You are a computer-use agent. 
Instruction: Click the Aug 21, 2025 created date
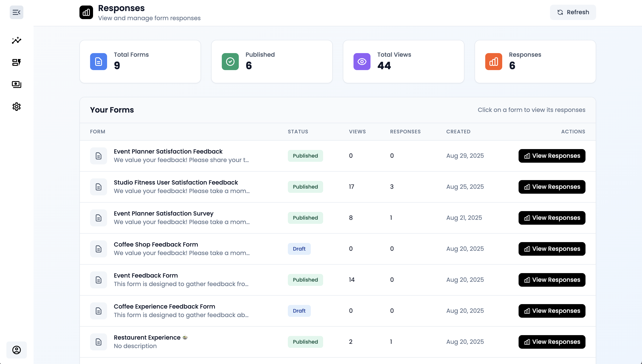[464, 218]
